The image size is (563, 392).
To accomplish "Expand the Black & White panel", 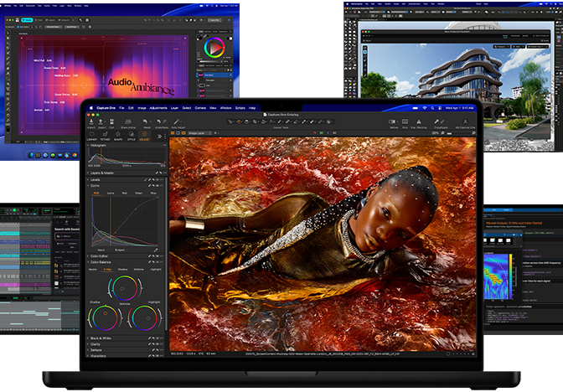I will (x=89, y=338).
